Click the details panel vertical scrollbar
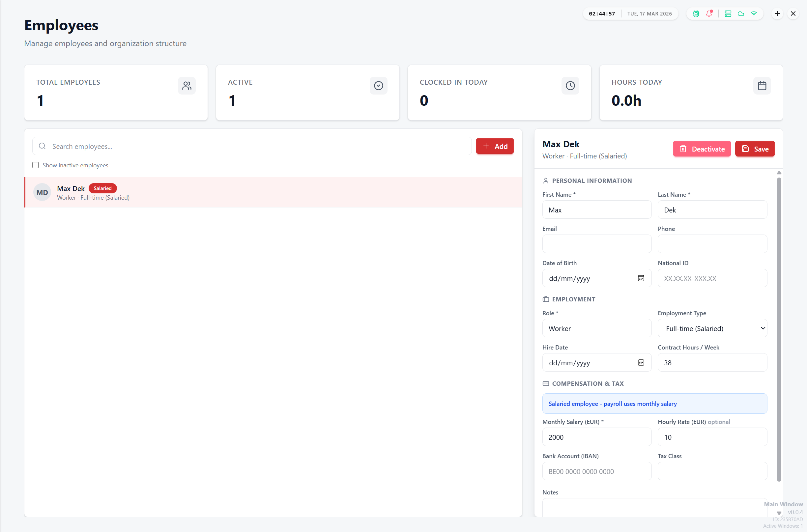Viewport: 807px width, 532px height. pyautogui.click(x=779, y=328)
